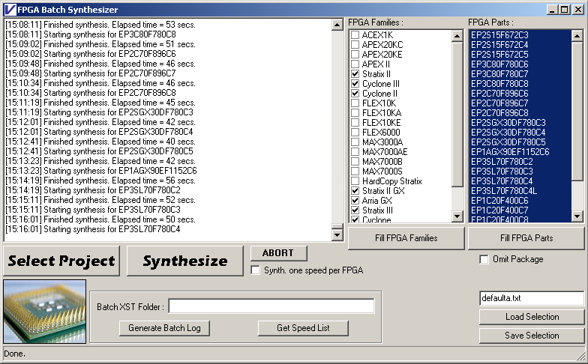Click the title bar application icon
Screen dimensions: 588x364
click(x=10, y=9)
